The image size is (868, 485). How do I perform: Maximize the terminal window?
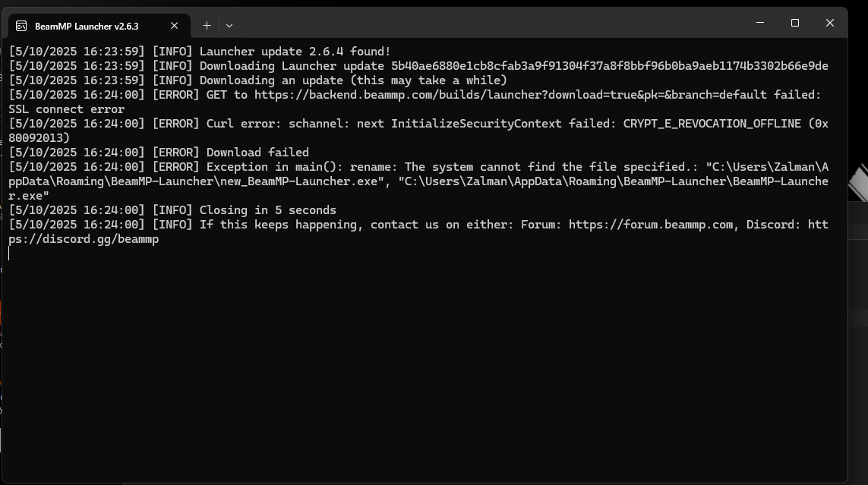(x=795, y=24)
